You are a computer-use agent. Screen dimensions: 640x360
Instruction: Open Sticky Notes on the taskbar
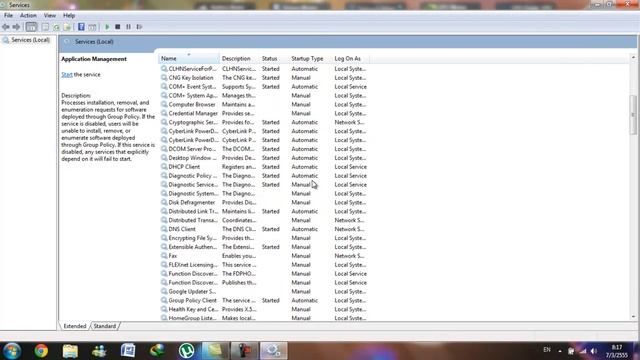tap(215, 351)
